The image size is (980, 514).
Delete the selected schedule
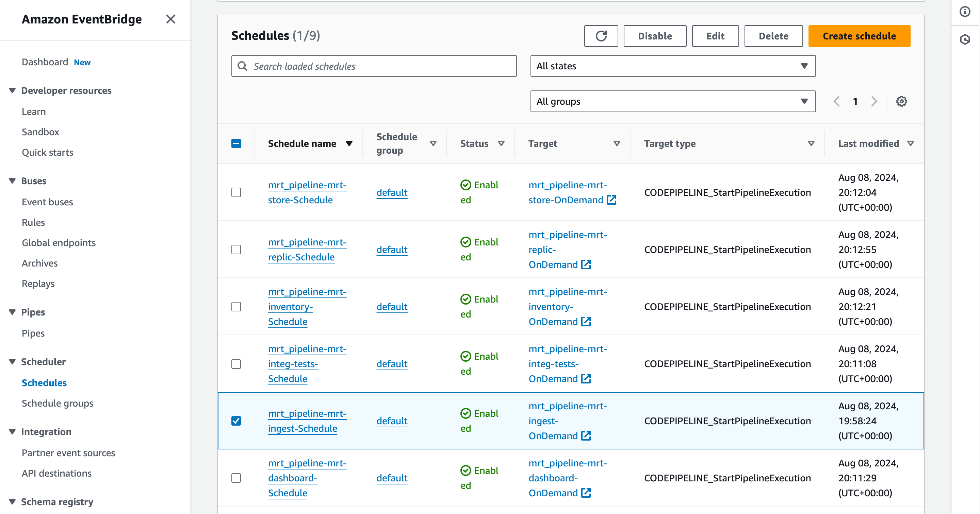pyautogui.click(x=773, y=36)
